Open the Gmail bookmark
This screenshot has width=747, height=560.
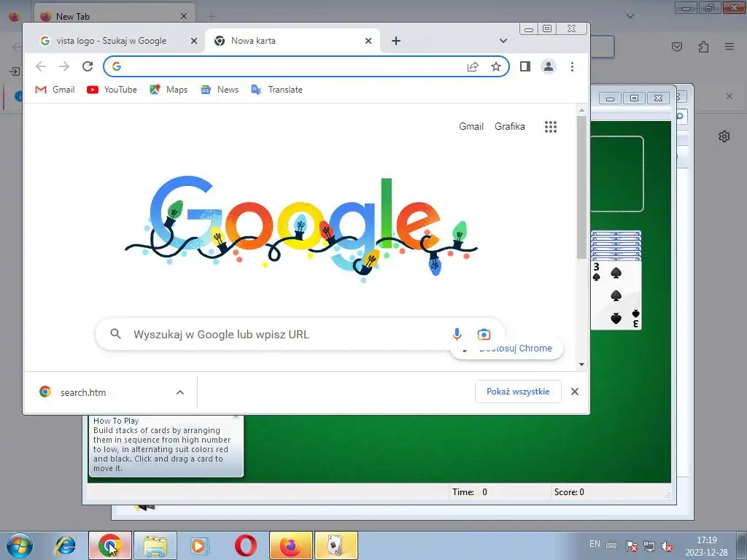tap(55, 90)
